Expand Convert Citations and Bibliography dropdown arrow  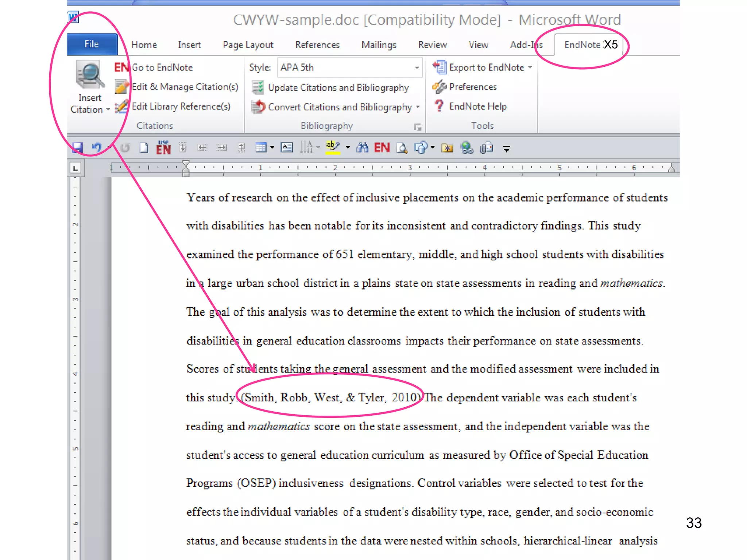pyautogui.click(x=418, y=107)
